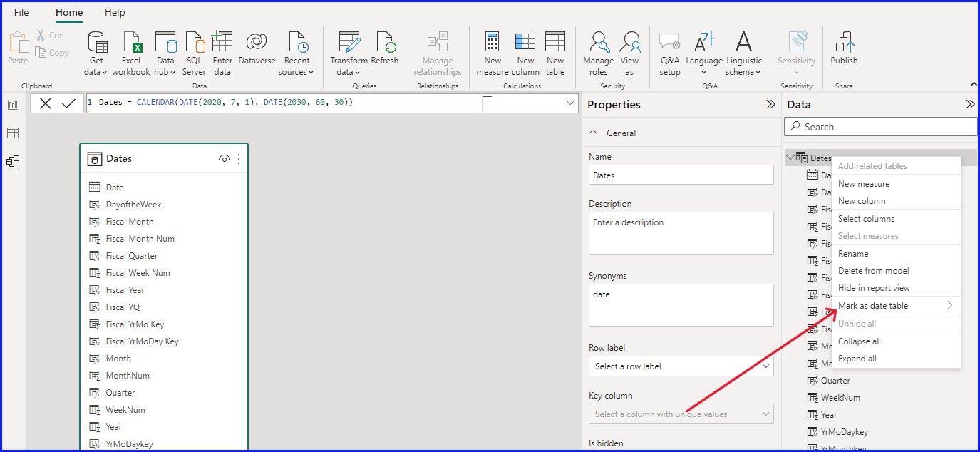
Task: Commit the formula with checkmark
Action: coord(68,103)
